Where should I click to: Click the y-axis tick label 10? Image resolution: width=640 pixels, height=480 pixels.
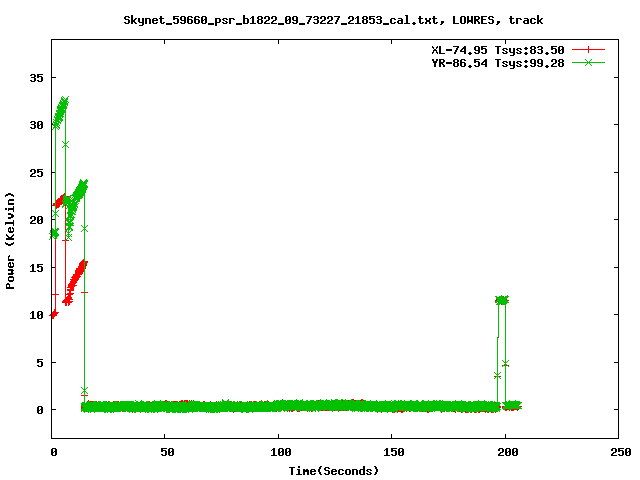click(x=36, y=315)
